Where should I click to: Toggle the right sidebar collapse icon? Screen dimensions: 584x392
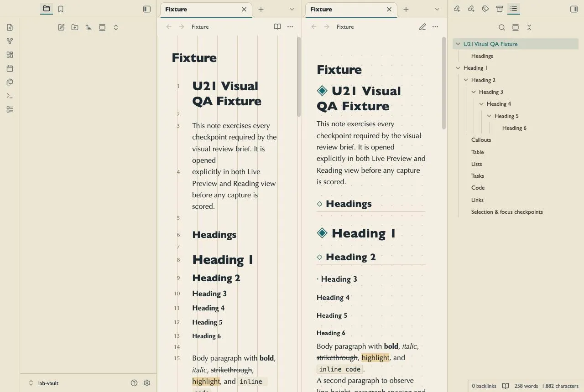pos(574,9)
